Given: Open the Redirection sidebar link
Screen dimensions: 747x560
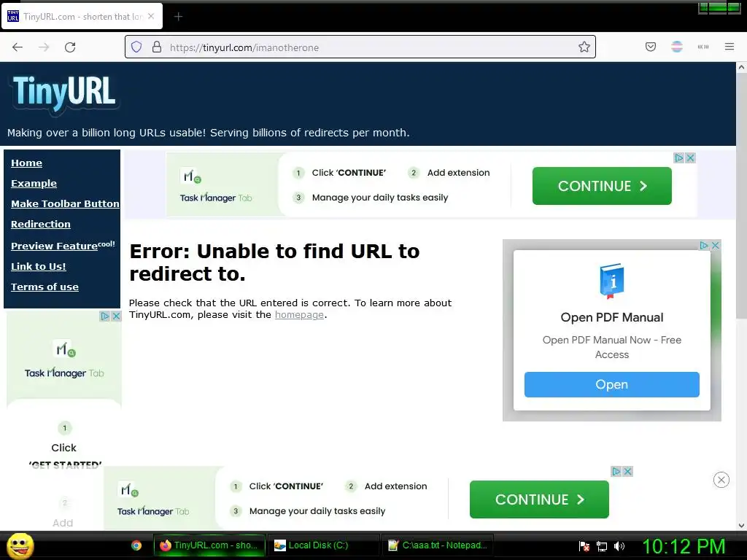Looking at the screenshot, I should [41, 225].
